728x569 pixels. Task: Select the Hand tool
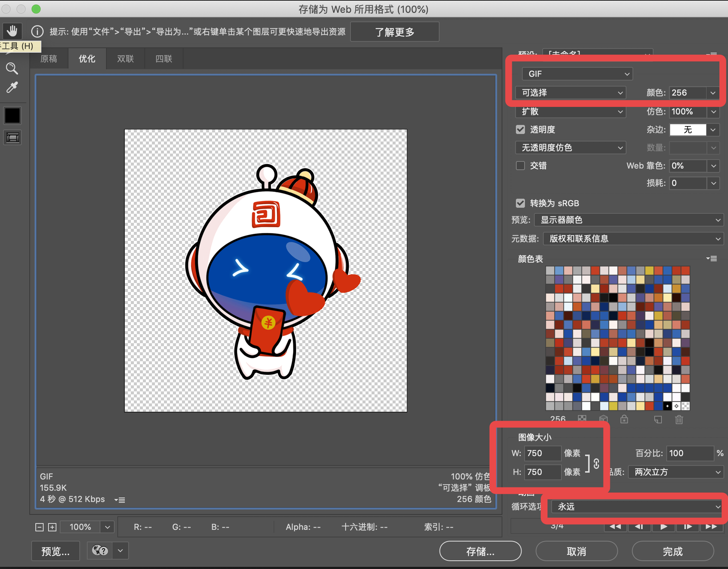pos(12,30)
